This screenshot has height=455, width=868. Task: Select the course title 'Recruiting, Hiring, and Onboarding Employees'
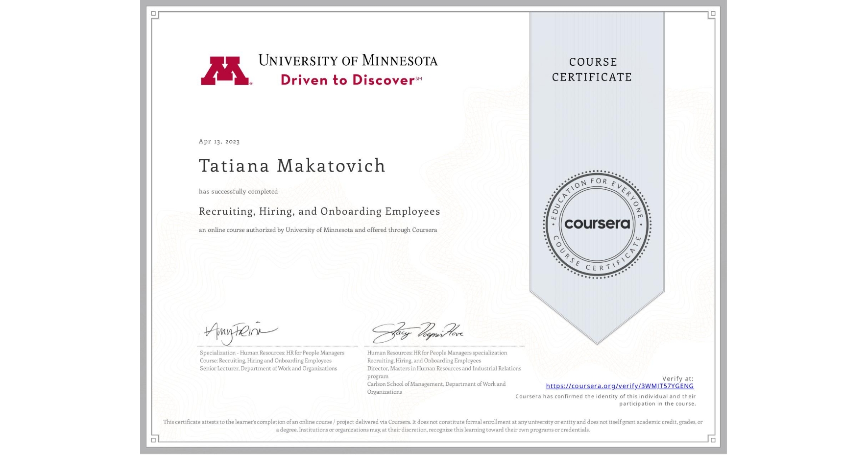[319, 211]
